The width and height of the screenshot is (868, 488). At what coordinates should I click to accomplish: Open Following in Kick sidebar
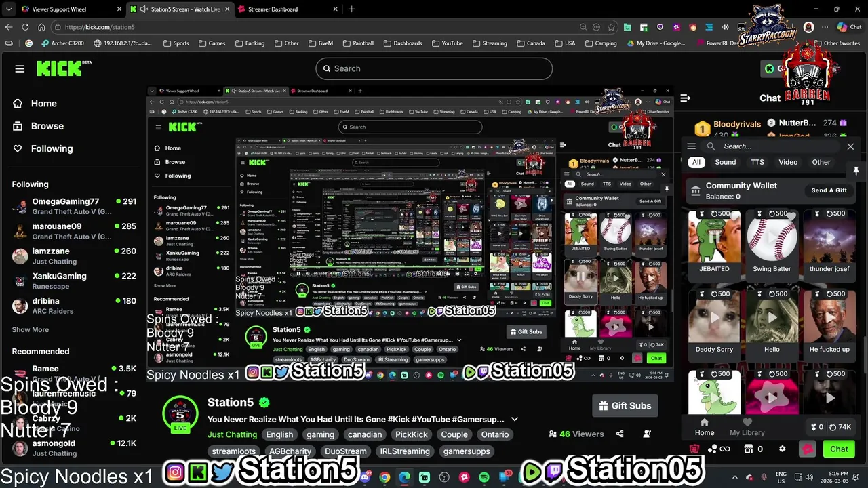43,148
